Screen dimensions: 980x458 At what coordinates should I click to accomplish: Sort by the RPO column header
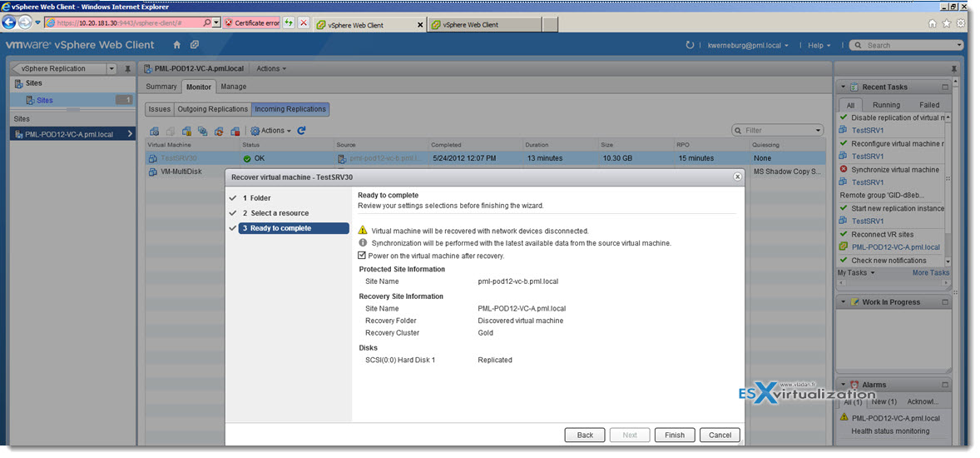[712, 145]
